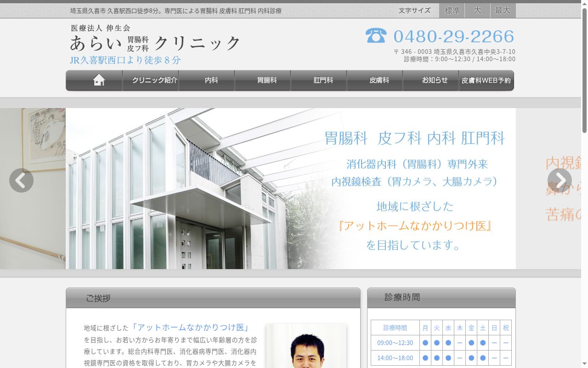The height and width of the screenshot is (368, 588).
Task: Click the doctor's portrait photo
Action: (306, 346)
